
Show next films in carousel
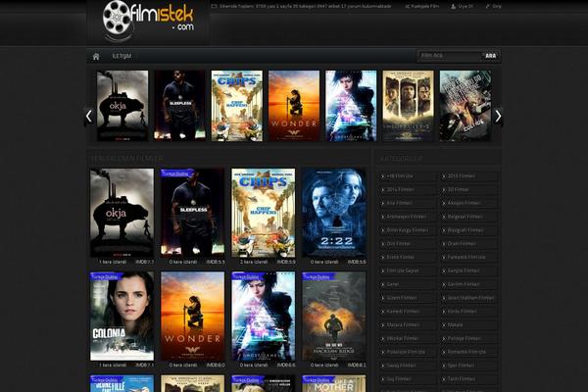click(x=498, y=117)
